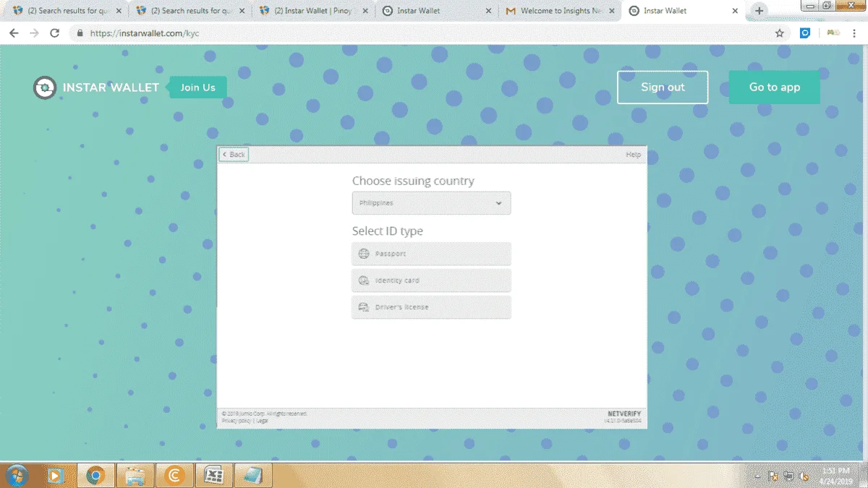Click the orange C app in the taskbar

174,475
